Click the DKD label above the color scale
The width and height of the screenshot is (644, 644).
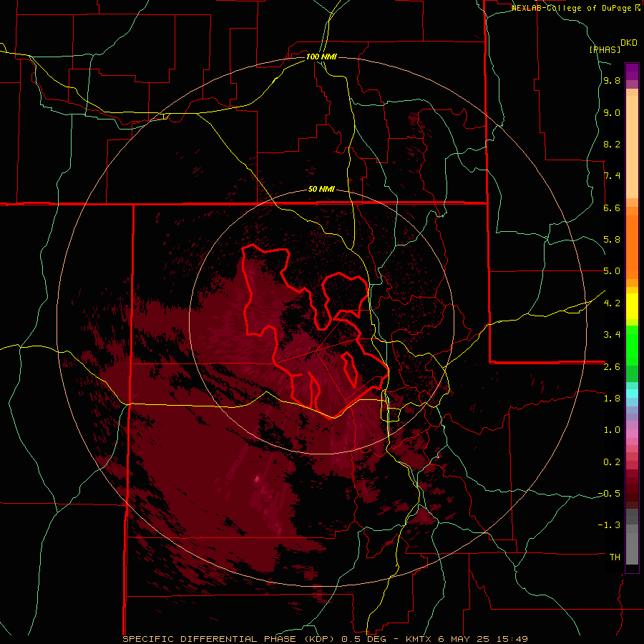tap(629, 43)
